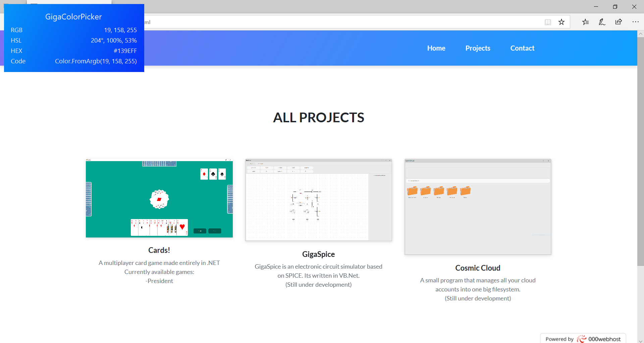Screen dimensions: 644x343
Task: Click HSL value 204°, 100%, 53%
Action: (x=114, y=41)
